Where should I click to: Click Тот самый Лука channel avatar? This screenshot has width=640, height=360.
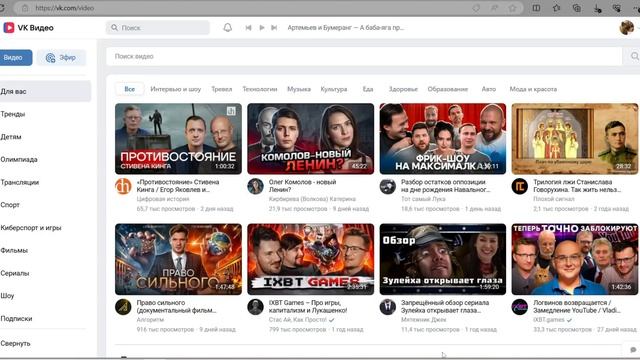click(x=388, y=187)
